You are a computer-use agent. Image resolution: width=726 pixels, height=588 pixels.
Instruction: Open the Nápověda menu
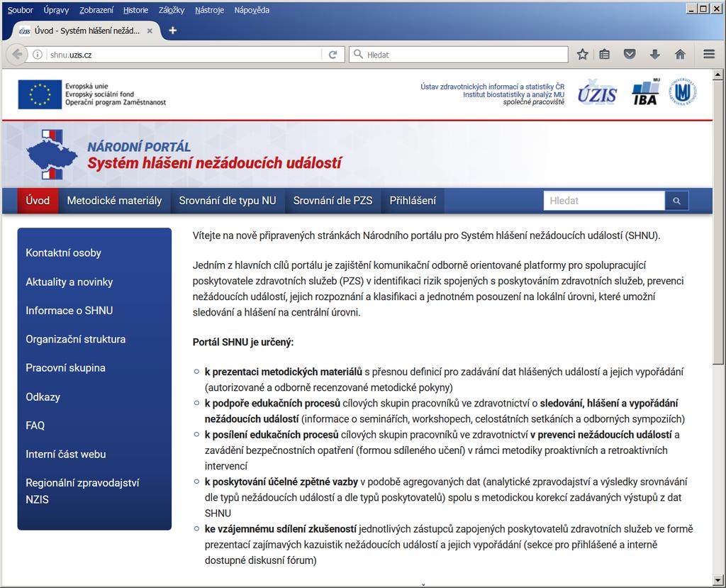point(252,10)
